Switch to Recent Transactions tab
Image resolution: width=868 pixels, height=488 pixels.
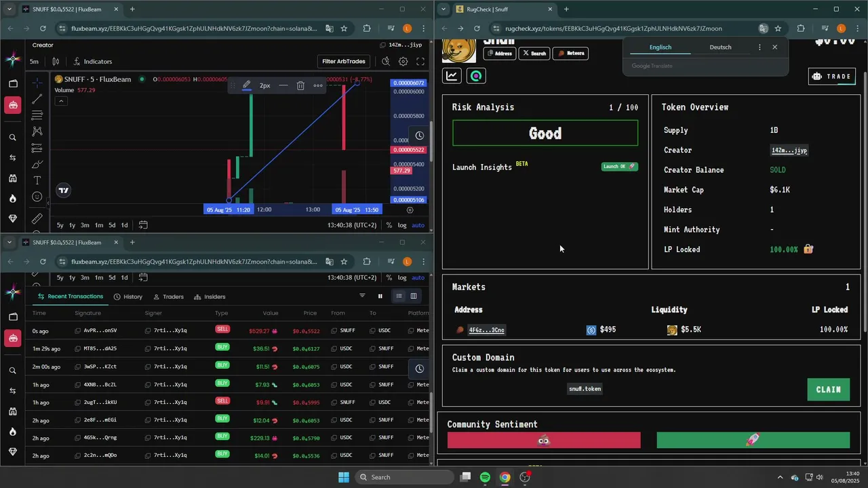(x=71, y=296)
